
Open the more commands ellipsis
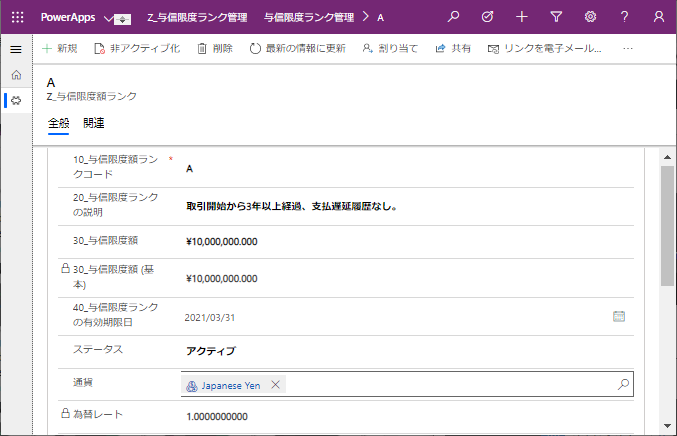(x=628, y=48)
